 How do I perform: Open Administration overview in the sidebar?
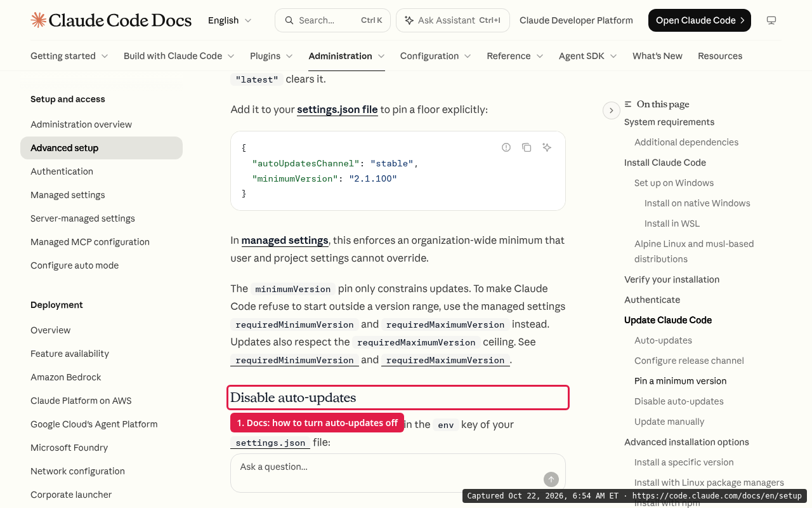[81, 124]
